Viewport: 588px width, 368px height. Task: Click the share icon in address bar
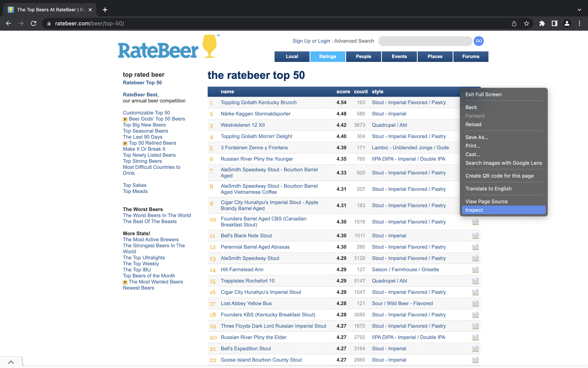tap(514, 23)
